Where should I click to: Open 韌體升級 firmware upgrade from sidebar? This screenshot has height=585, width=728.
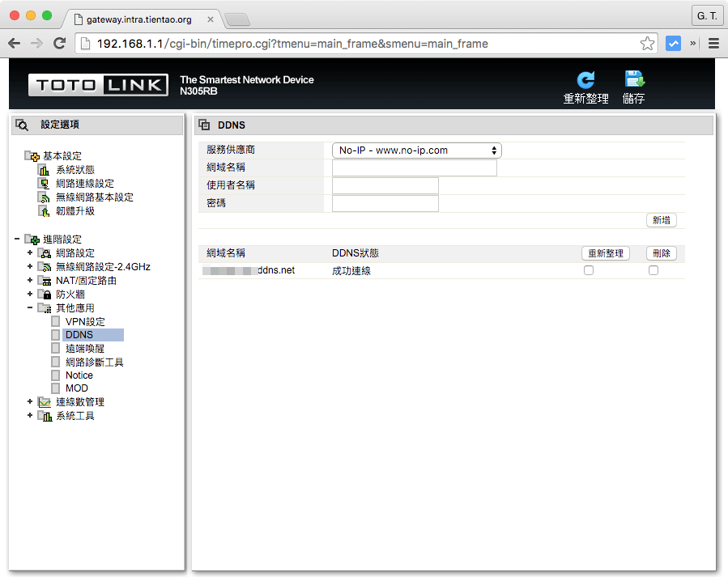[x=78, y=210]
